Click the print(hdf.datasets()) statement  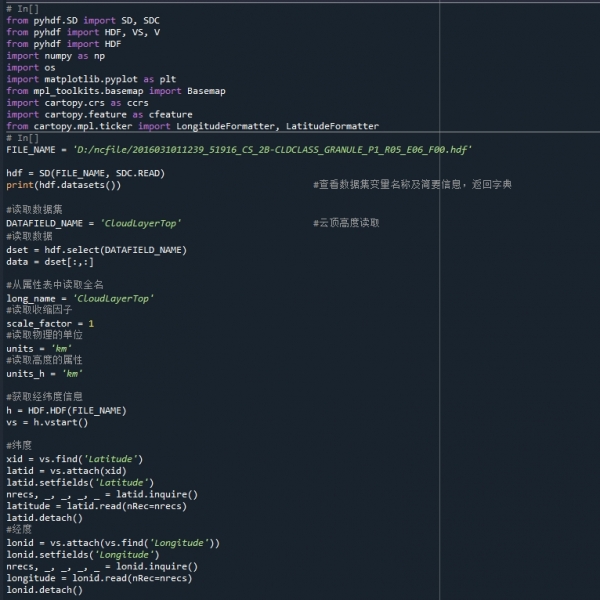63,185
